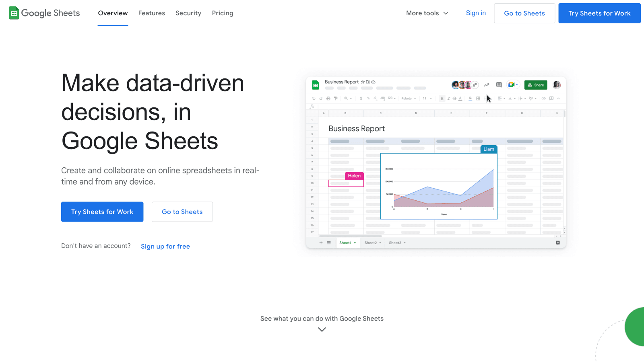The image size is (644, 362).
Task: Click the horizontal scrollbar in the sheet
Action: (351, 236)
